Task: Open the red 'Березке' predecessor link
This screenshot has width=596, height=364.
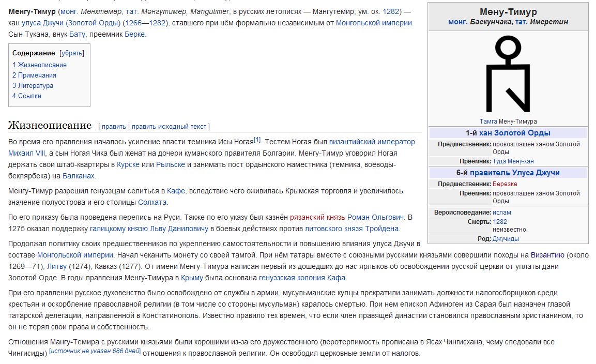Action: click(505, 184)
